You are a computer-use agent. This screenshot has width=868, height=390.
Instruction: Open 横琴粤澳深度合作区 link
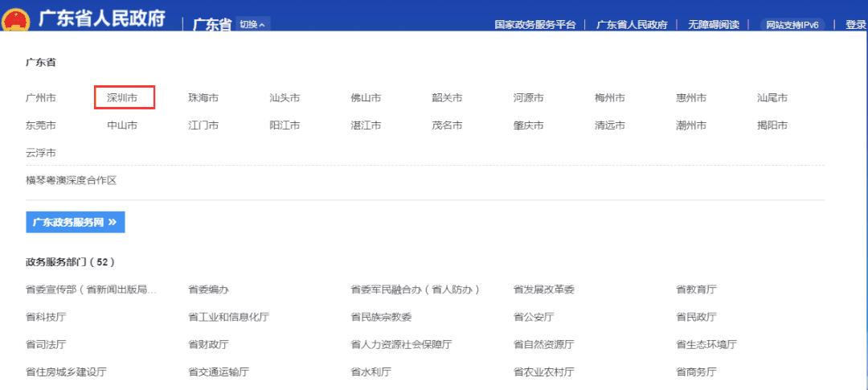pos(72,181)
